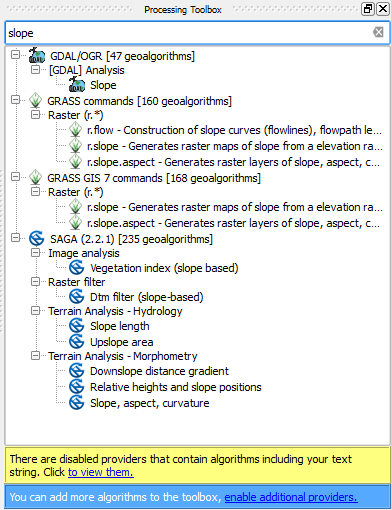The height and width of the screenshot is (510, 392).
Task: Click the SAGA (2.2.1) provider icon
Action: click(37, 239)
